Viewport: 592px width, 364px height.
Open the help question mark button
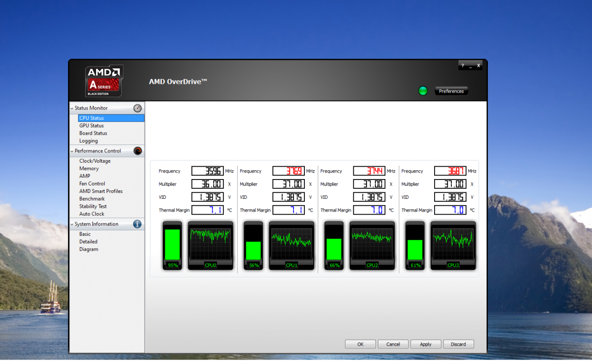(463, 66)
